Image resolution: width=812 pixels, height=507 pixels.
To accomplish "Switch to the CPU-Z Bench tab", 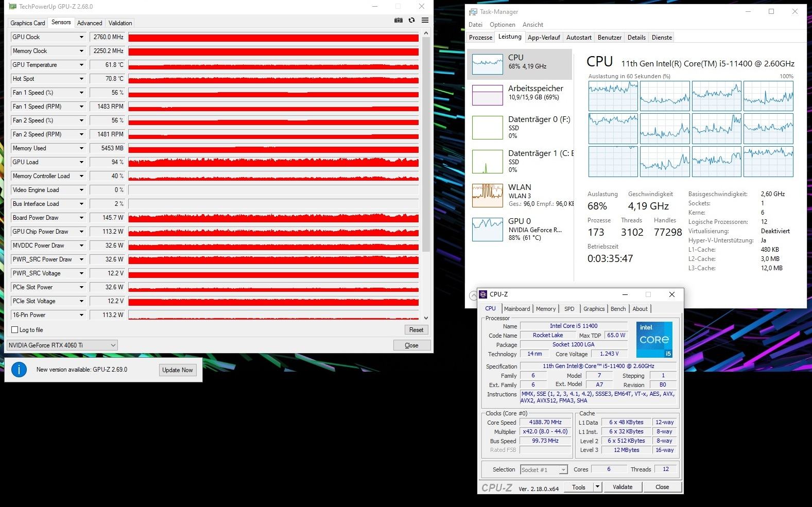I will (x=618, y=309).
